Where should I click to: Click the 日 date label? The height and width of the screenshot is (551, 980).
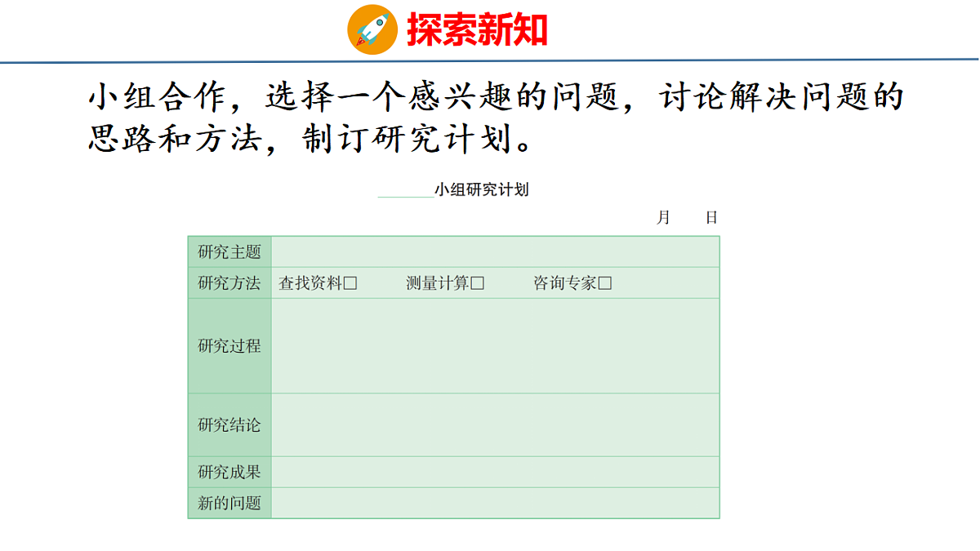(711, 217)
